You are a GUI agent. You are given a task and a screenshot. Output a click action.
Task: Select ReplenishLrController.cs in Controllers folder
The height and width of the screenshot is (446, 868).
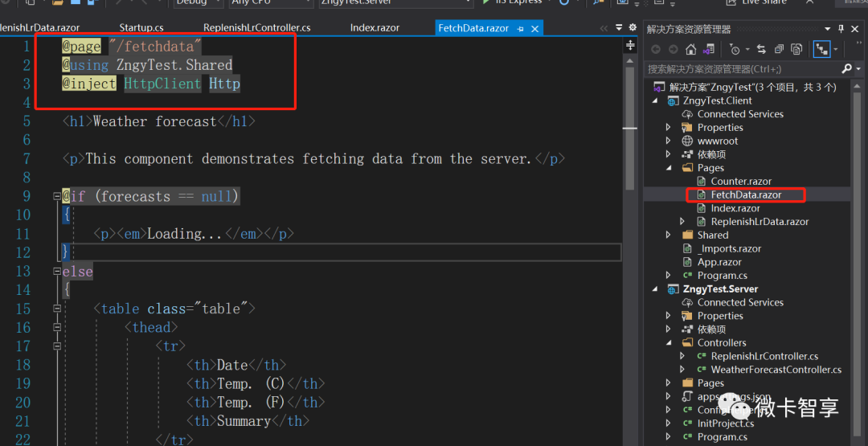pos(764,356)
